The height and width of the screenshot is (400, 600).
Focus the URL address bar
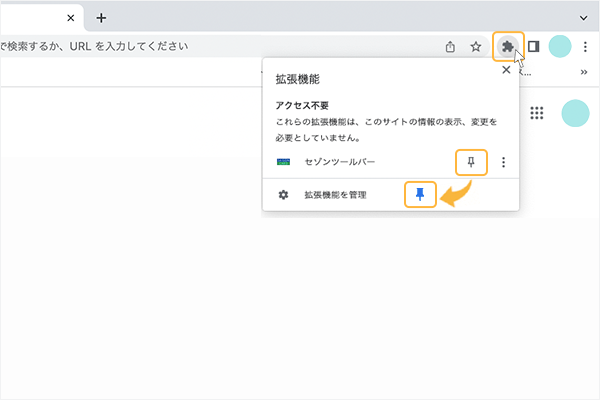200,46
